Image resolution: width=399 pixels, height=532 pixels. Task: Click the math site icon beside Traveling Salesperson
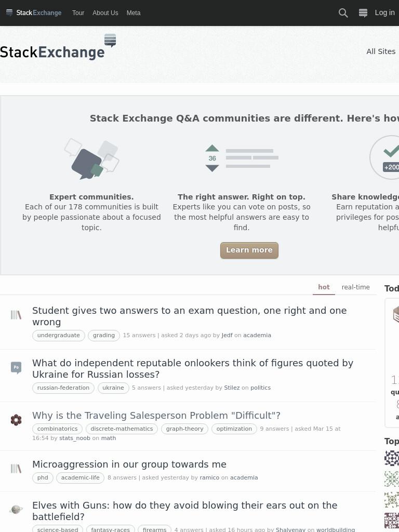tap(16, 420)
